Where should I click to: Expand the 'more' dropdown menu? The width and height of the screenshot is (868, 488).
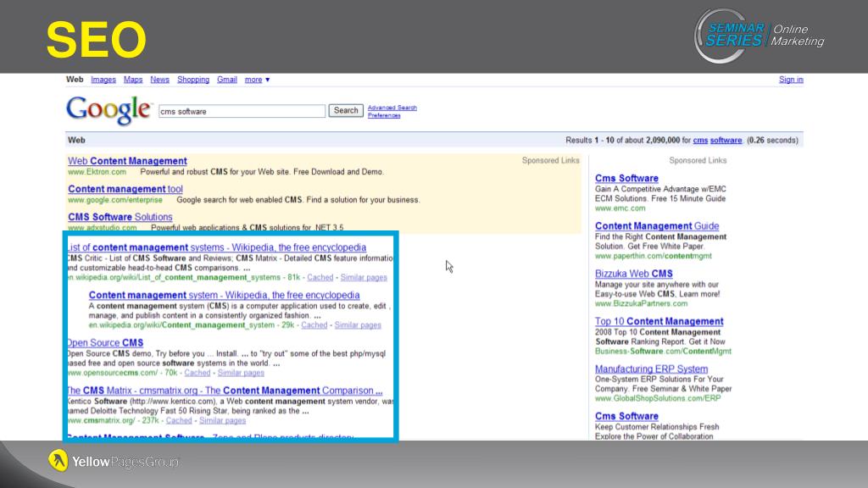(x=257, y=80)
